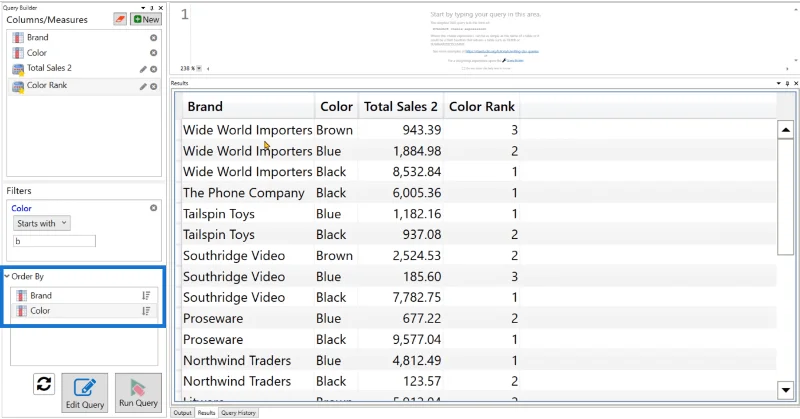This screenshot has height=419, width=800.
Task: Toggle sort direction for Color in Order By
Action: pyautogui.click(x=146, y=311)
